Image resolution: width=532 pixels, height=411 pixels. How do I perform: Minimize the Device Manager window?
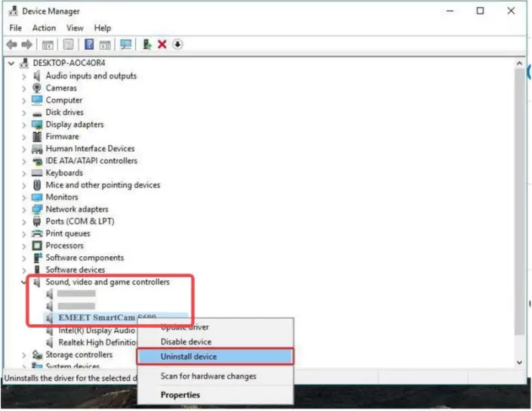point(450,11)
